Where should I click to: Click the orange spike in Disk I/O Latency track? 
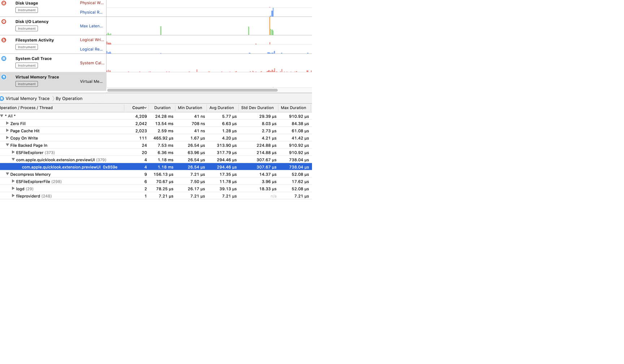[x=269, y=25]
